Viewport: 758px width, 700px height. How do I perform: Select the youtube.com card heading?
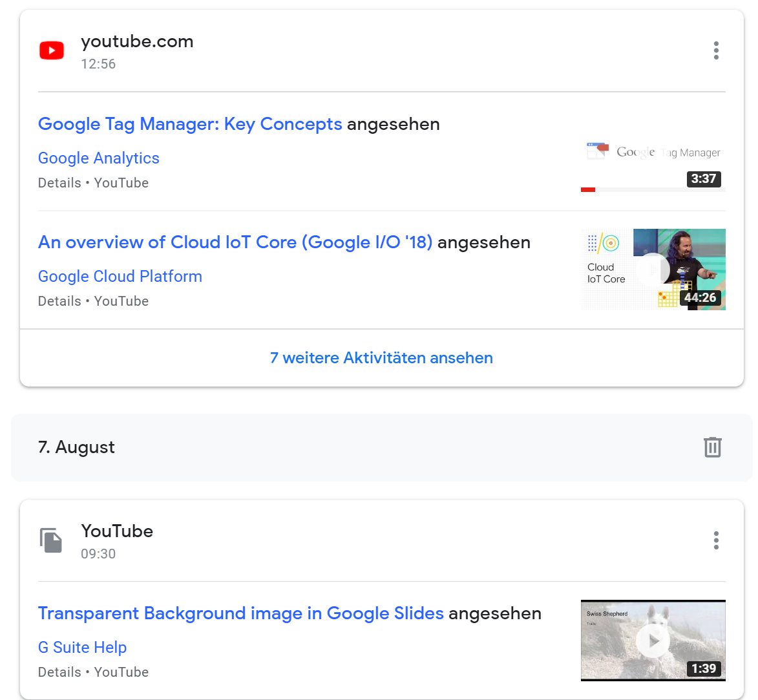pyautogui.click(x=137, y=41)
